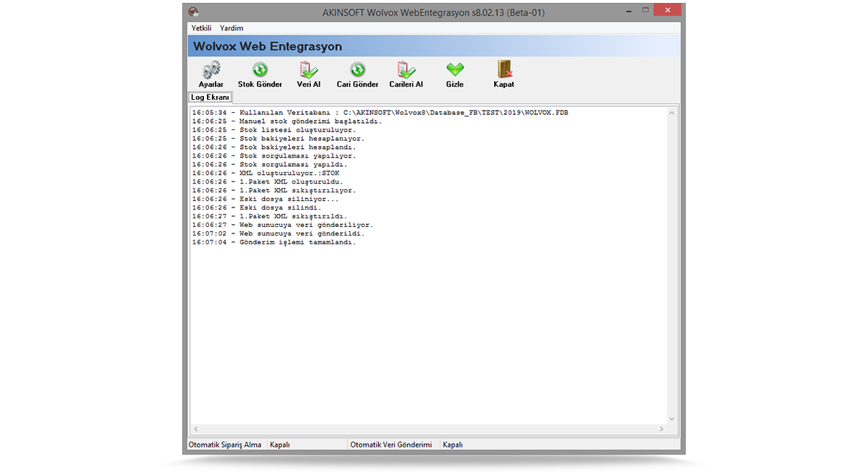The height and width of the screenshot is (472, 868).
Task: Click the up arrow of the vertical scrollbar
Action: (x=672, y=112)
